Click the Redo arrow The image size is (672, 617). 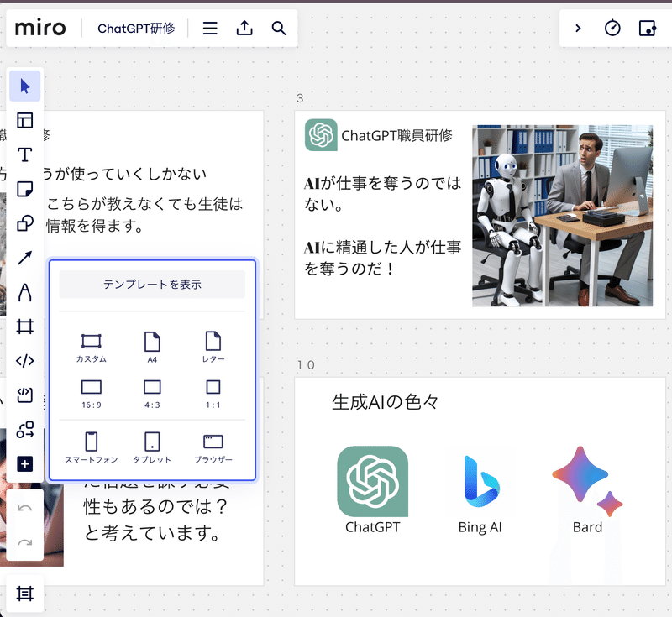point(25,542)
